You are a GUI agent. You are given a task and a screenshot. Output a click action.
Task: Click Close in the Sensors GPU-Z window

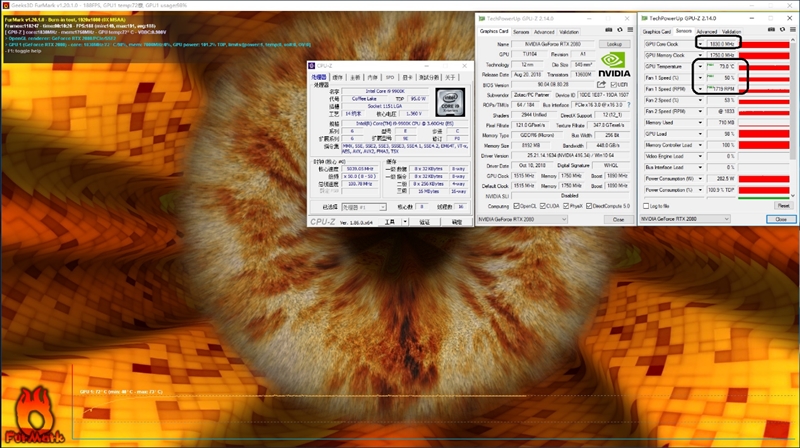[x=781, y=219]
